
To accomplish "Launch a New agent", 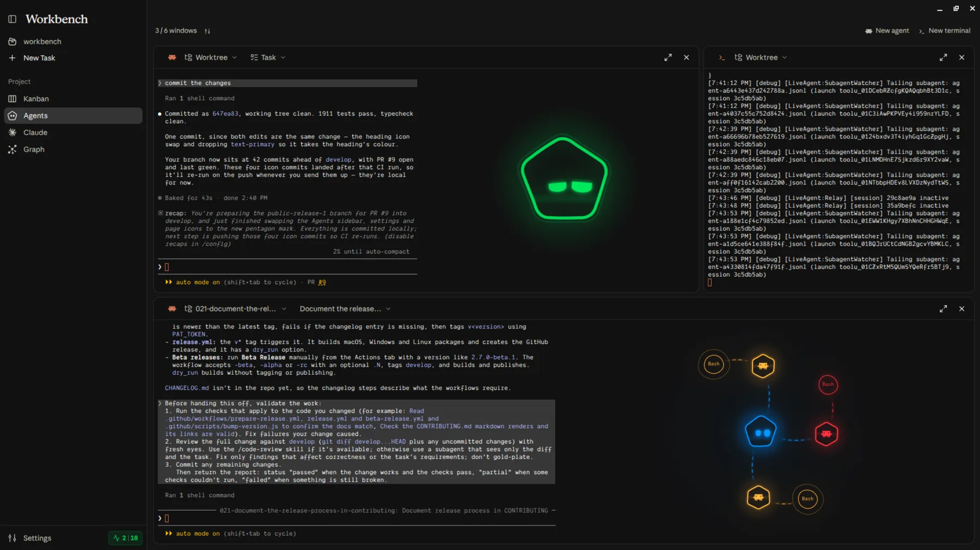I will click(887, 30).
